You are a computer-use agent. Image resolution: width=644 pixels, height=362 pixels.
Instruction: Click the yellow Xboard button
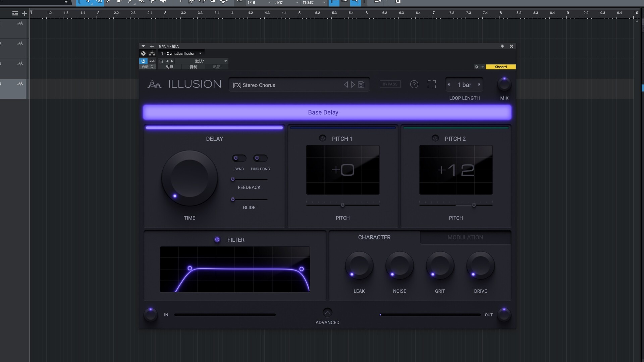pyautogui.click(x=500, y=67)
